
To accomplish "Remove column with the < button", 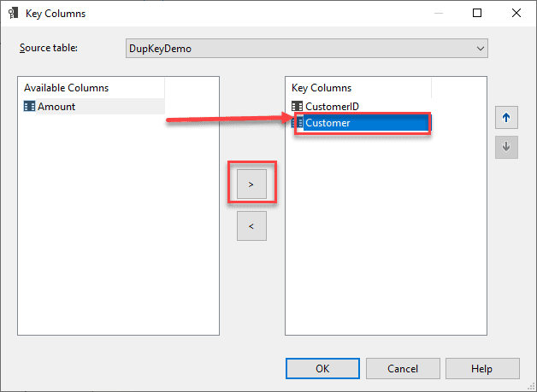I will point(251,226).
